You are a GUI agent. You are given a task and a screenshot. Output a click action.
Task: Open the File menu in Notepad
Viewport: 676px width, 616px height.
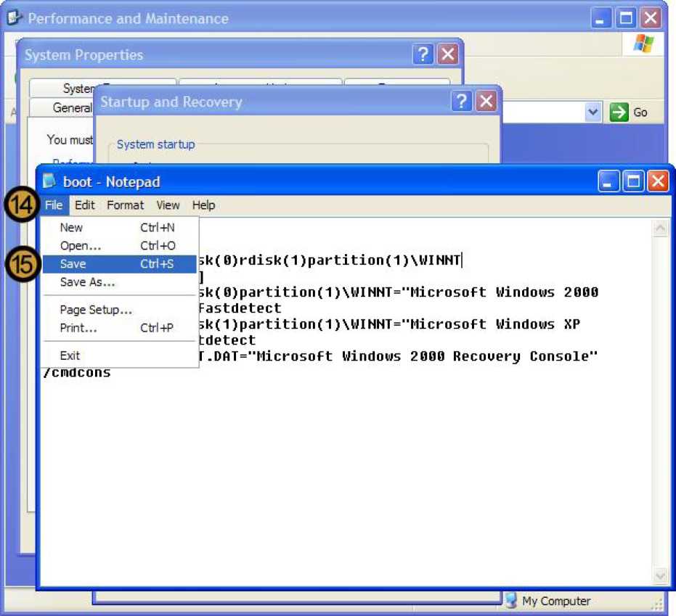tap(54, 205)
